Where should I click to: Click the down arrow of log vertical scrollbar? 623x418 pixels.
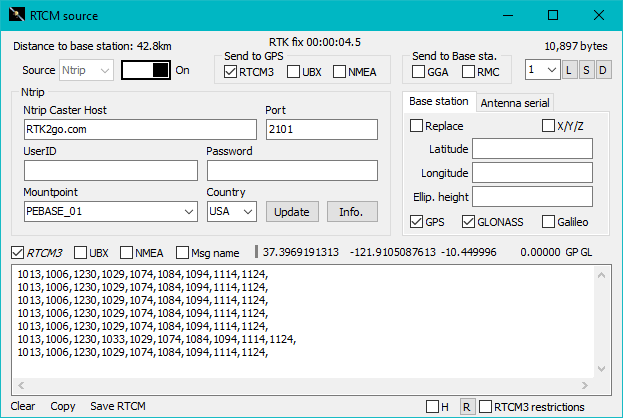point(602,369)
